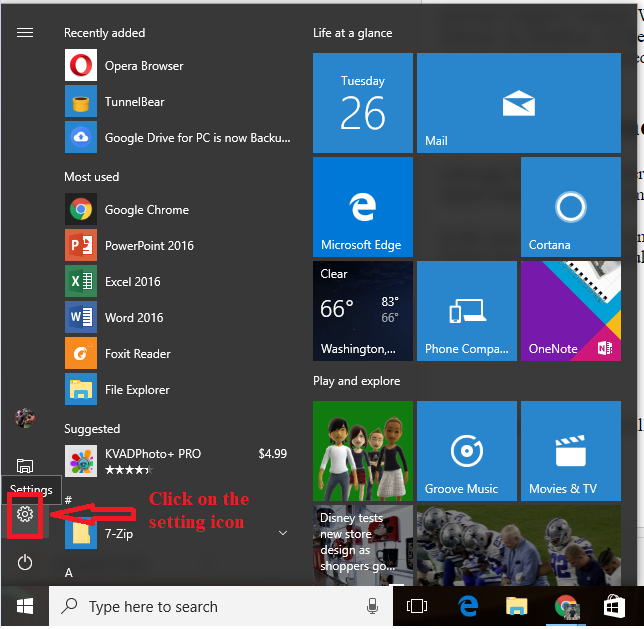Open Microsoft Store from the taskbar

[x=614, y=606]
